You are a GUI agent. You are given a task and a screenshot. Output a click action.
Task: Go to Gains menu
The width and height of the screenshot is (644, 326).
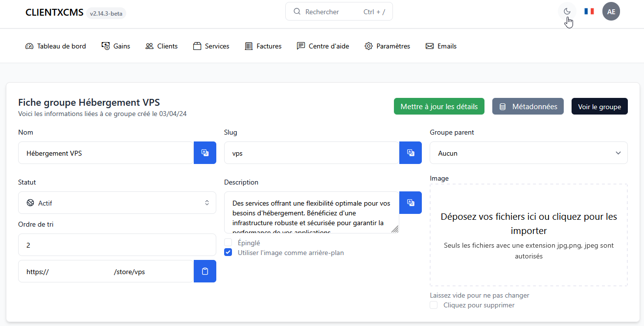click(115, 46)
